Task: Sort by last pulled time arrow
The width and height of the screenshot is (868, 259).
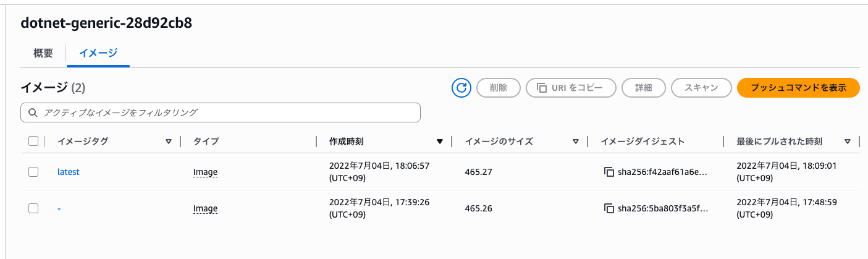Action: click(x=847, y=142)
